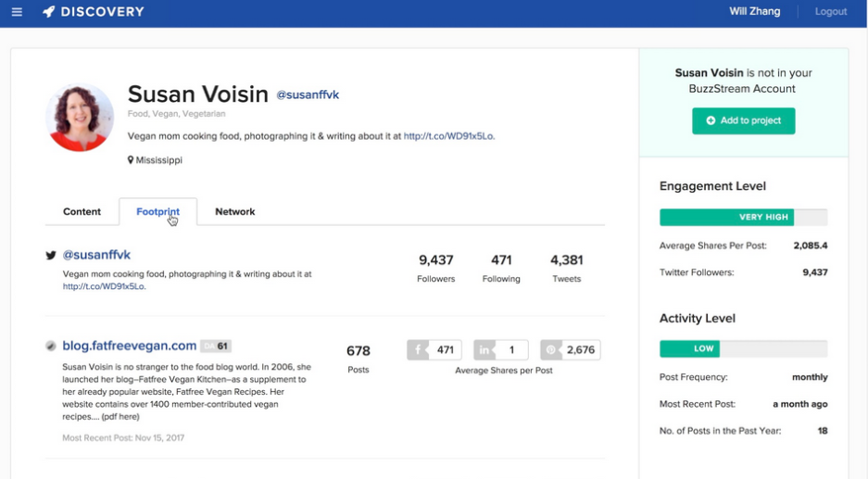Click the Very High engagement level bar
This screenshot has width=868, height=479.
click(744, 217)
